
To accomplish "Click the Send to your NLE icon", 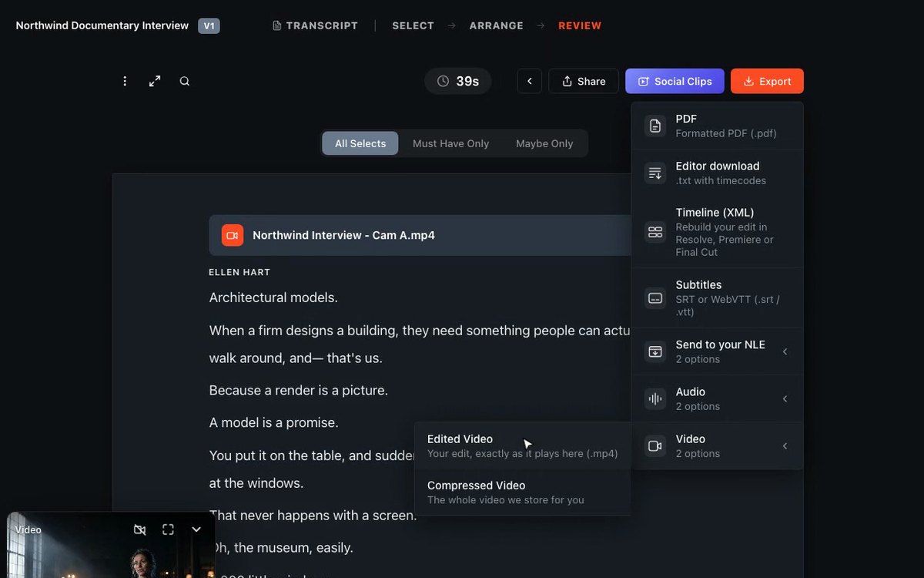I will [x=655, y=351].
